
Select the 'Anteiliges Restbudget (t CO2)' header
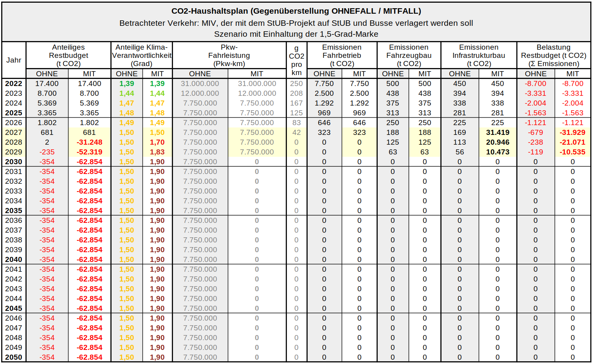(68, 55)
